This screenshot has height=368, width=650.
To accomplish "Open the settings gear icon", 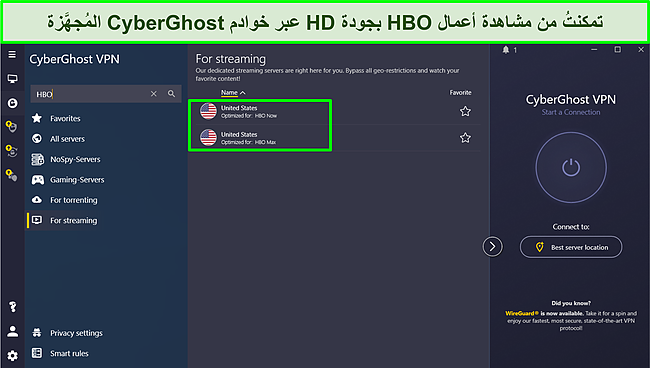I will point(12,356).
